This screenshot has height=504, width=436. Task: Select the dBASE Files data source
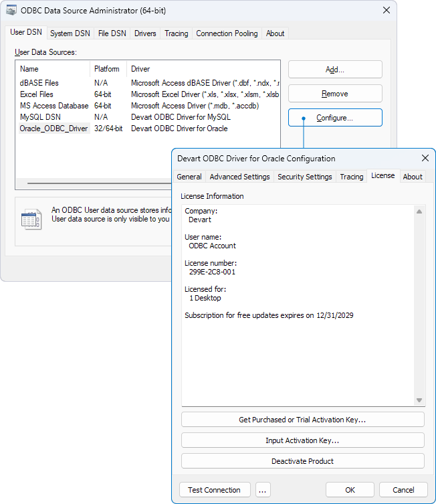point(148,83)
